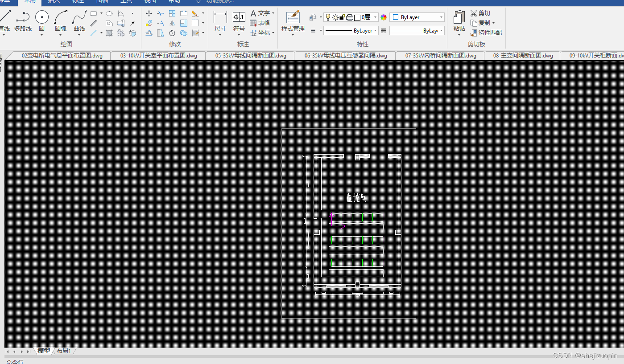This screenshot has width=624, height=364.
Task: Click the Mirror tool in Modify
Action: (172, 23)
